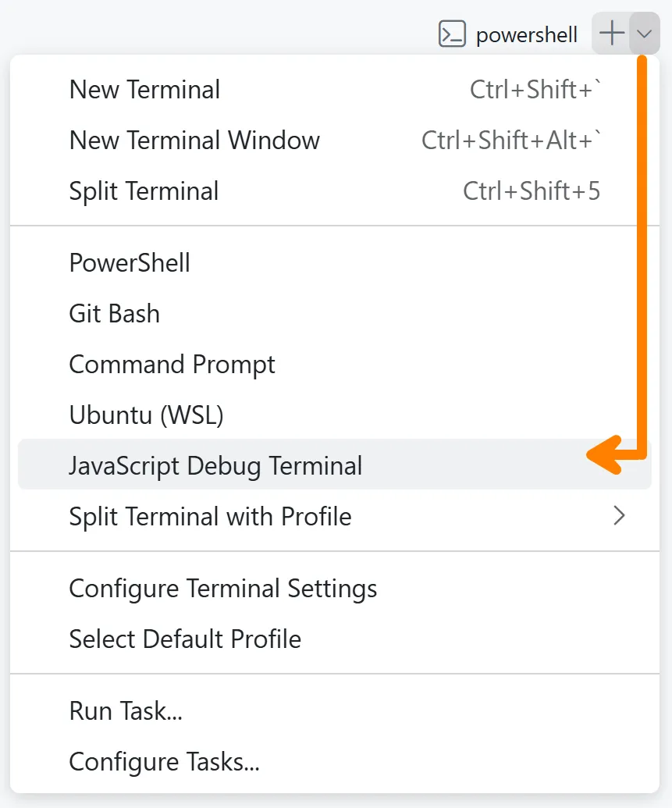Open a New Terminal Window
Viewport: 672px width, 808px height.
pyautogui.click(x=194, y=141)
